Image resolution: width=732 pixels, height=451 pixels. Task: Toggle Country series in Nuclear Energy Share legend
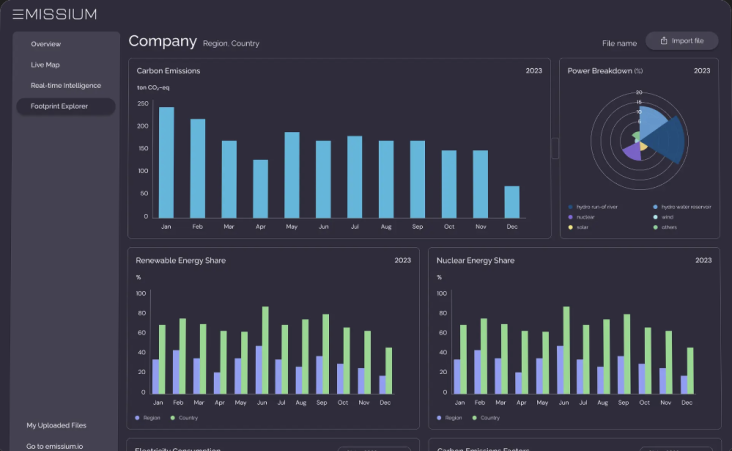472,417
